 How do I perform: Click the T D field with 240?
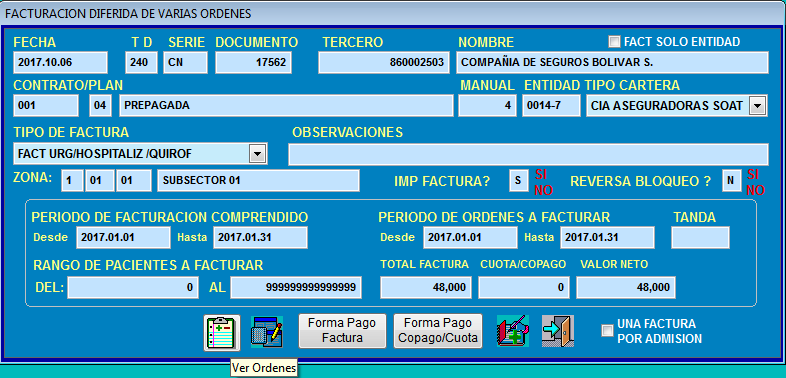141,63
